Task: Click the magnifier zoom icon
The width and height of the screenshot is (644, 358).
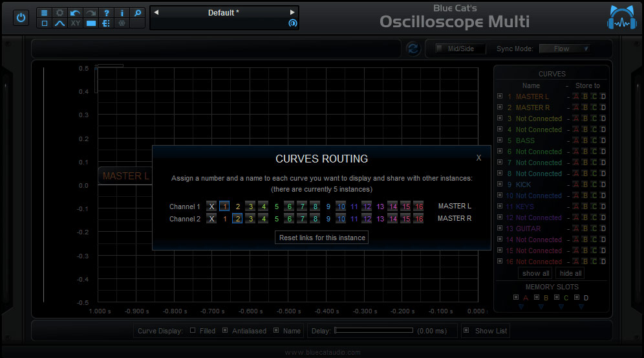Action: point(138,13)
